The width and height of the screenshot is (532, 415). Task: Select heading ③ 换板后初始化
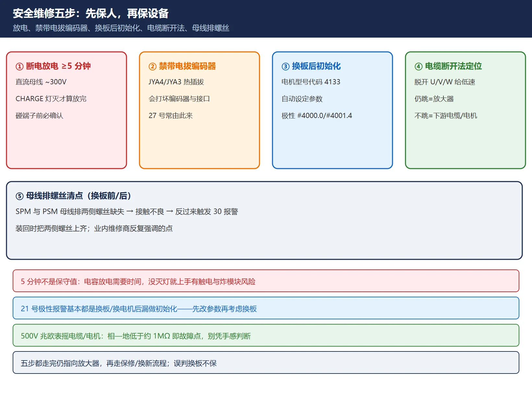[311, 66]
